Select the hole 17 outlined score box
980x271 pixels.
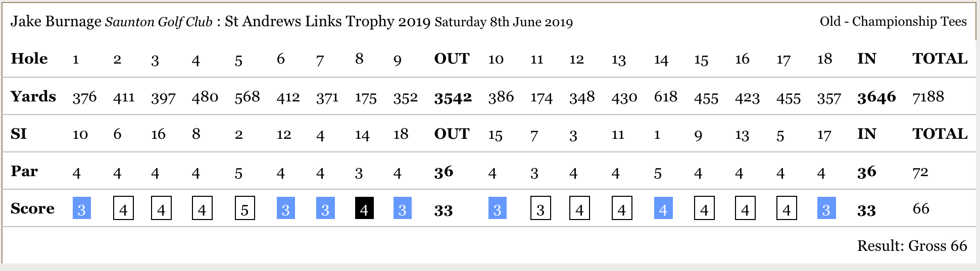click(786, 208)
